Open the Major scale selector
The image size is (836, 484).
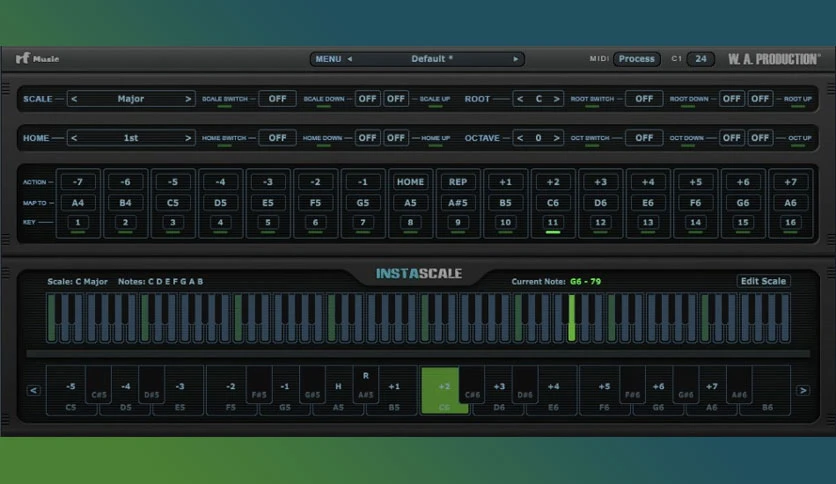[x=131, y=99]
